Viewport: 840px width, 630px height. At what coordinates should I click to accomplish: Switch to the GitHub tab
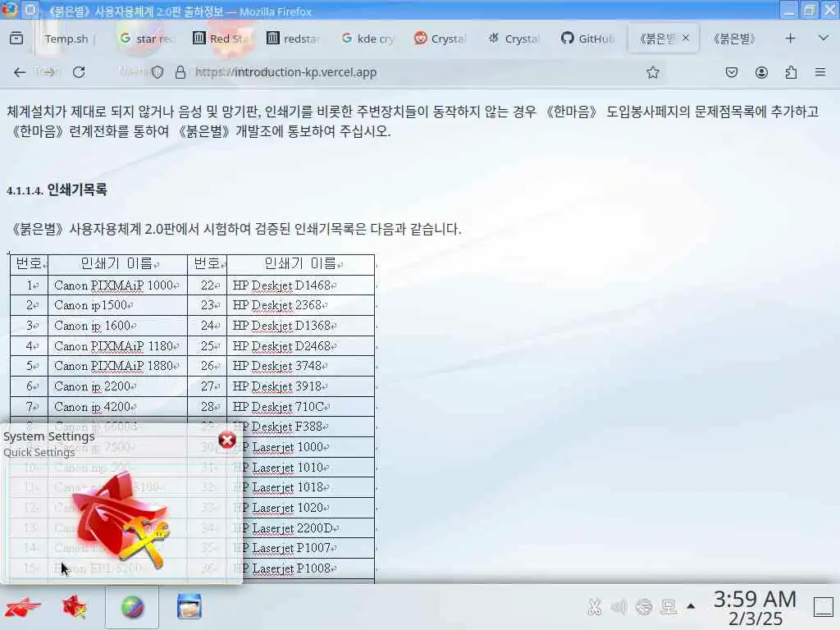[587, 39]
